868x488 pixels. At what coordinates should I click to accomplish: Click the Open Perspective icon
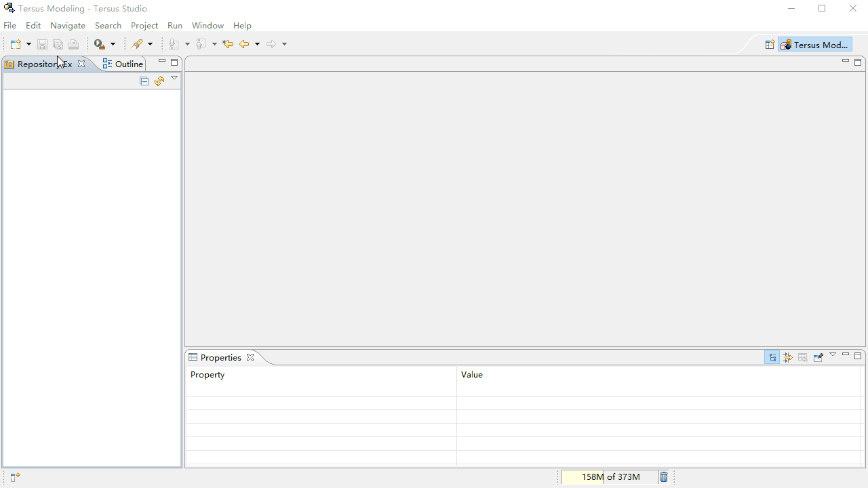(770, 45)
